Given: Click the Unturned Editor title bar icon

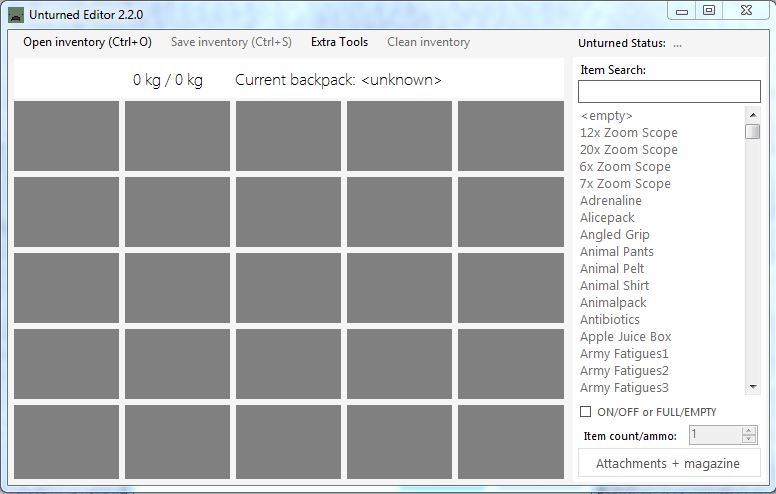Looking at the screenshot, I should [16, 15].
